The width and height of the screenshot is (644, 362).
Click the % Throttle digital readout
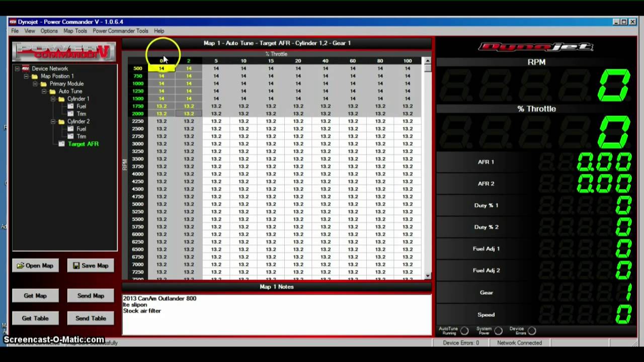coord(536,132)
